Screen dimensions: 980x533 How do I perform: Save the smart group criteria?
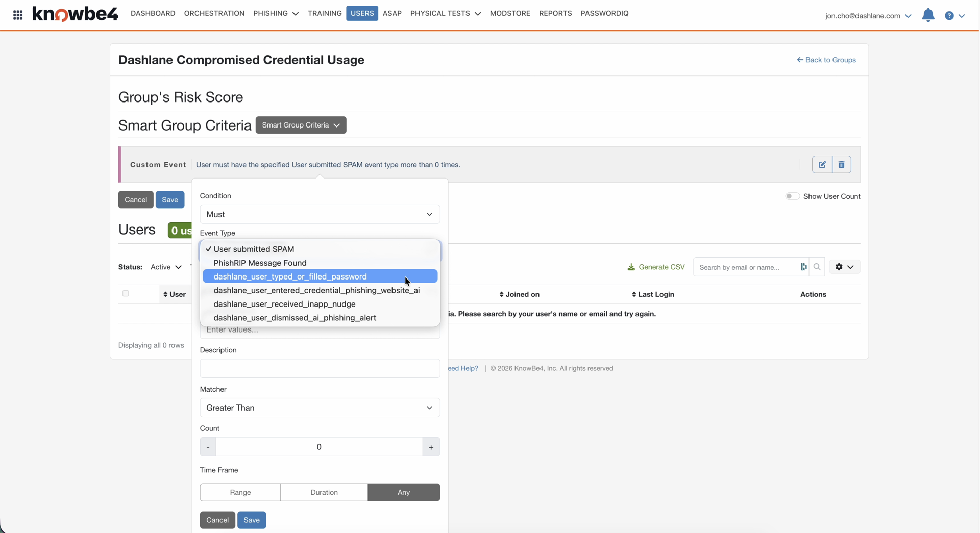click(x=170, y=199)
